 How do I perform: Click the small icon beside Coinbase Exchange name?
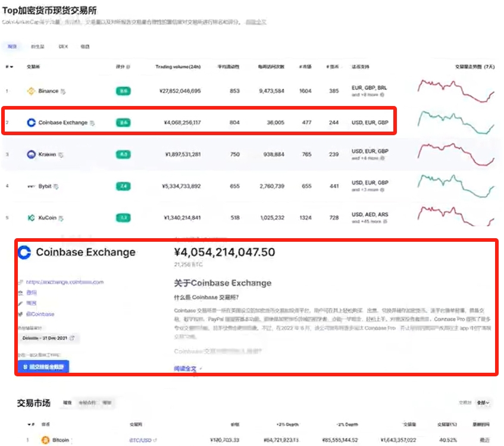pyautogui.click(x=92, y=123)
